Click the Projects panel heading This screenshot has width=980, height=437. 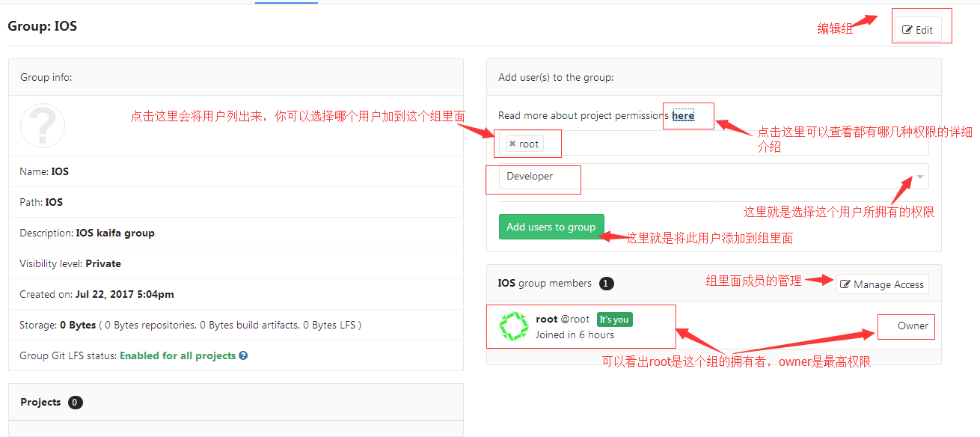point(40,403)
